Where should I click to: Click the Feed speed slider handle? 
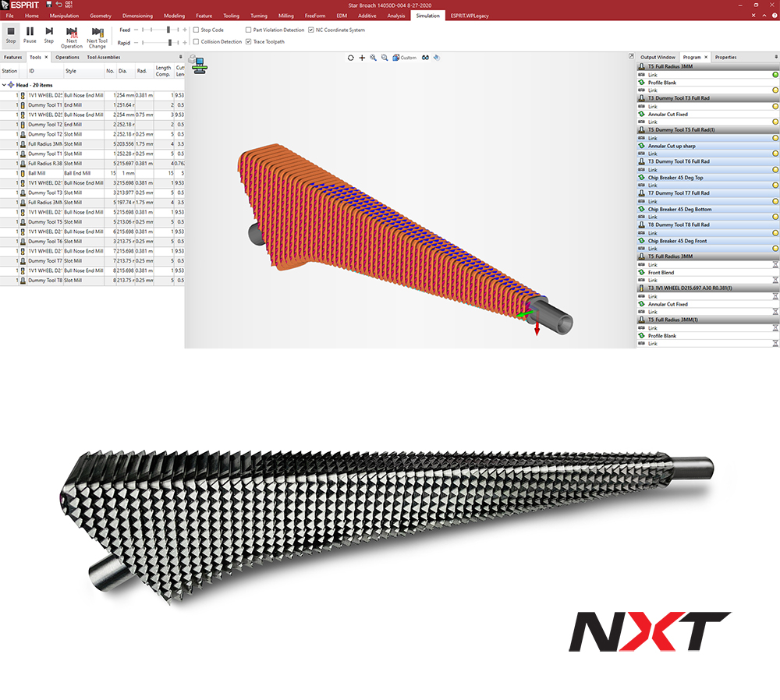168,30
